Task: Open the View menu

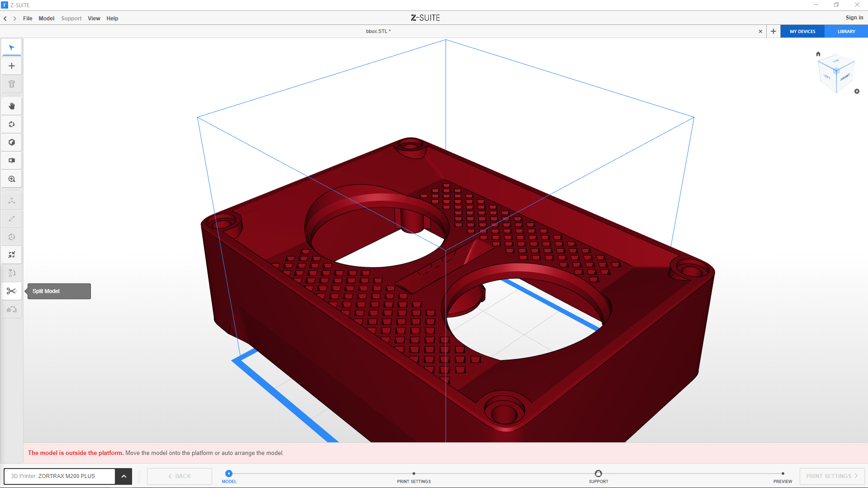Action: tap(94, 19)
